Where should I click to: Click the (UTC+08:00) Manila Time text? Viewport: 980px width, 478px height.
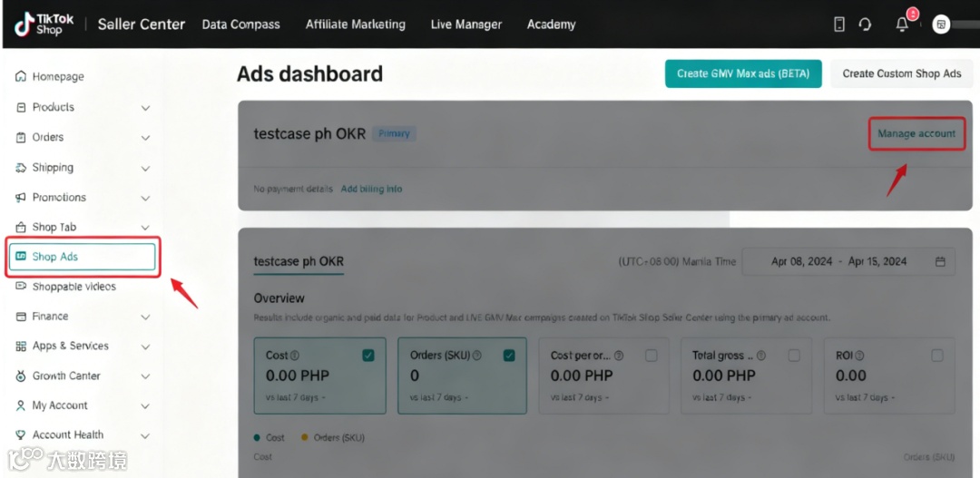point(677,261)
